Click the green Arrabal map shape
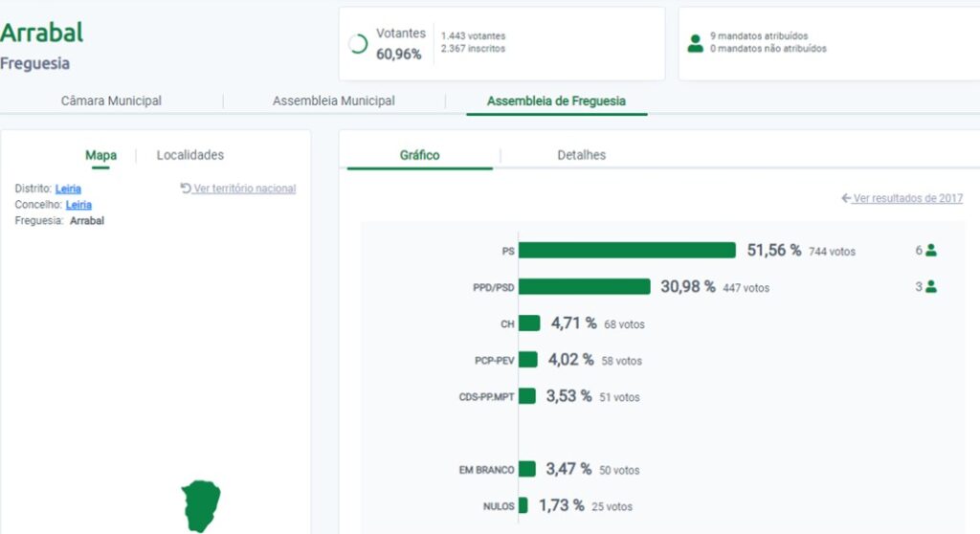Viewport: 980px width, 534px height. [x=201, y=505]
